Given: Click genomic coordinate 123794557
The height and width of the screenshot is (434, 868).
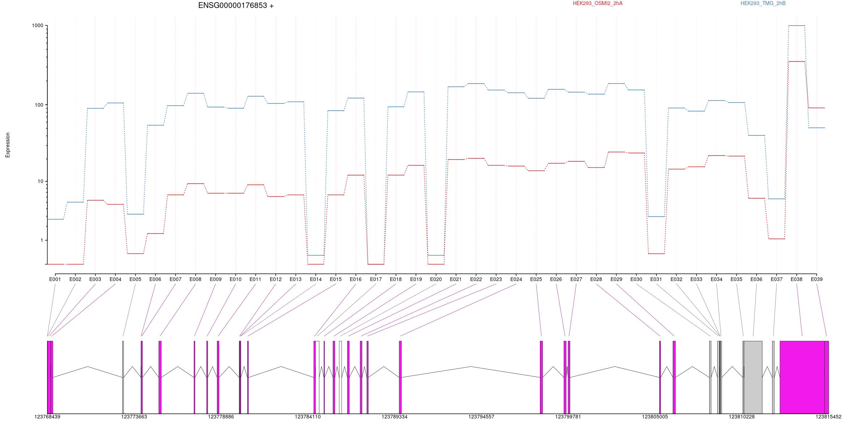Looking at the screenshot, I should pos(481,417).
